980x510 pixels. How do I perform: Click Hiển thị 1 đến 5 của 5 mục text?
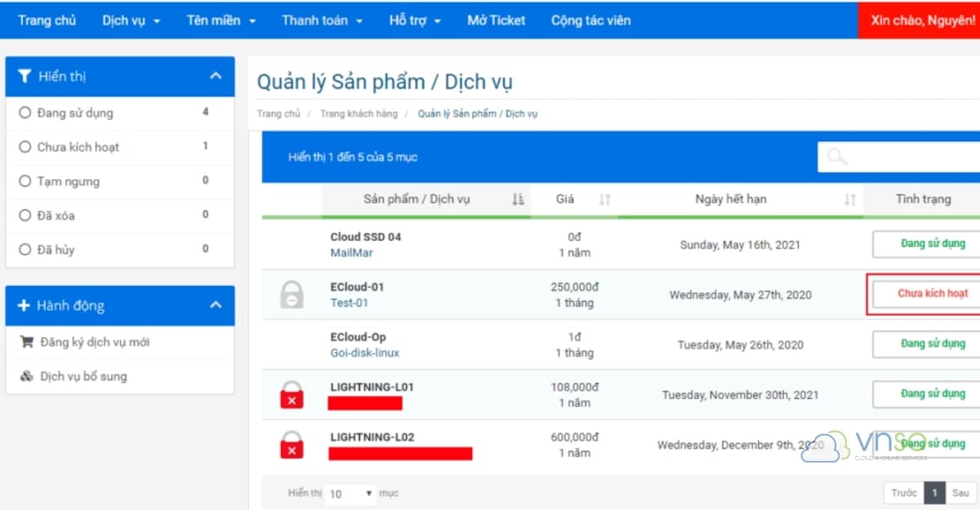coord(353,157)
